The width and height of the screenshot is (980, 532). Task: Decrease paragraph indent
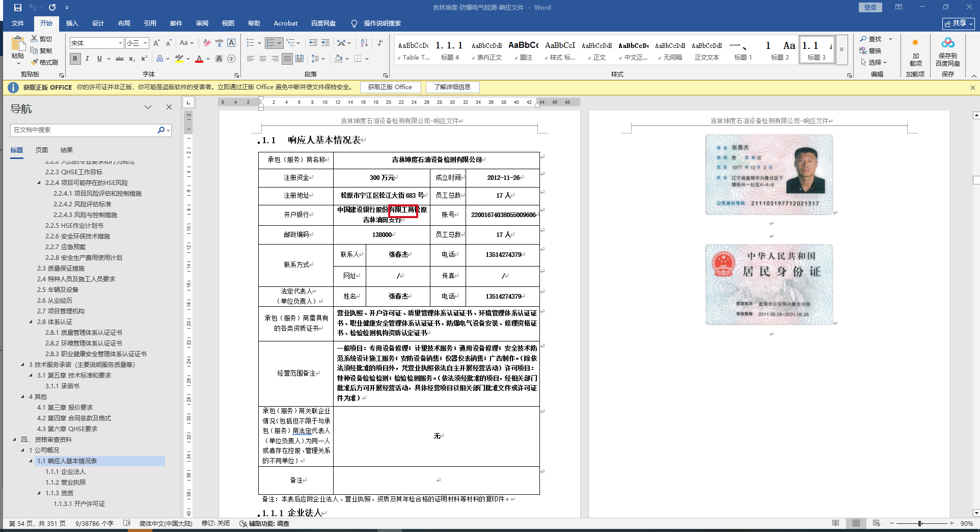pos(313,43)
